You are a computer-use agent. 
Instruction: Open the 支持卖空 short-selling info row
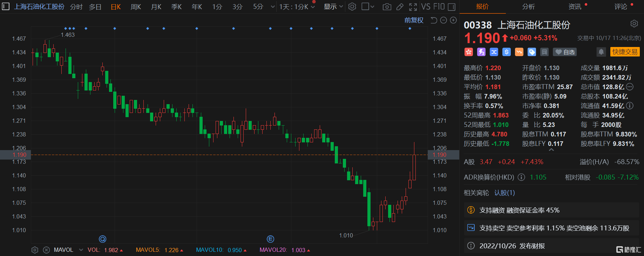tap(551, 228)
